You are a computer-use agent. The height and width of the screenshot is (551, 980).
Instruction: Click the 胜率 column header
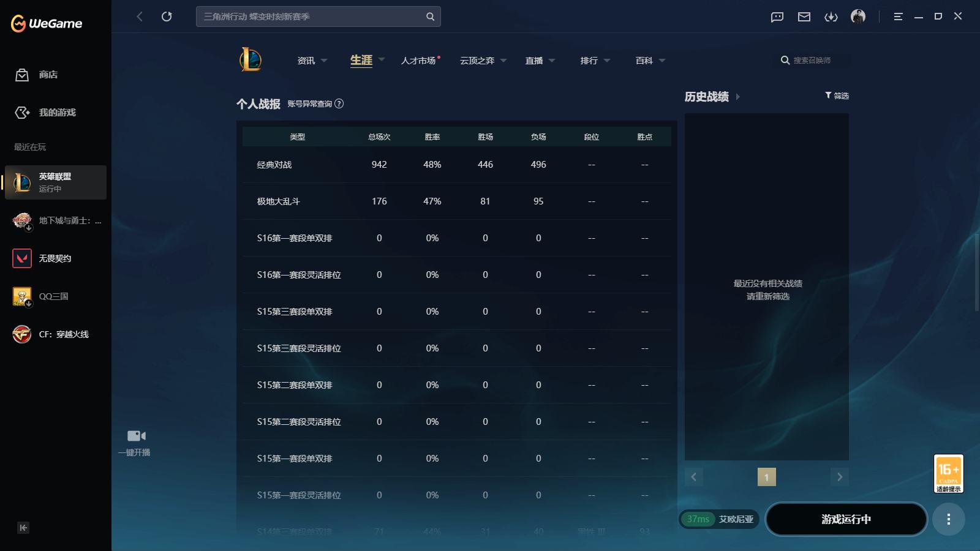(432, 137)
